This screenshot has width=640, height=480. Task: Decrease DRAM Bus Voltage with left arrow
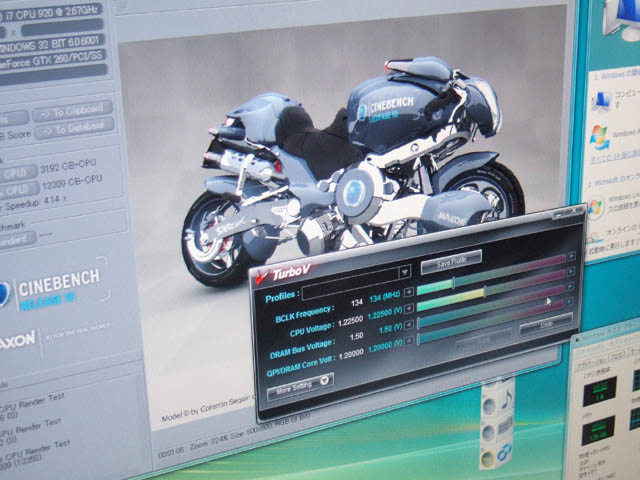tap(409, 325)
